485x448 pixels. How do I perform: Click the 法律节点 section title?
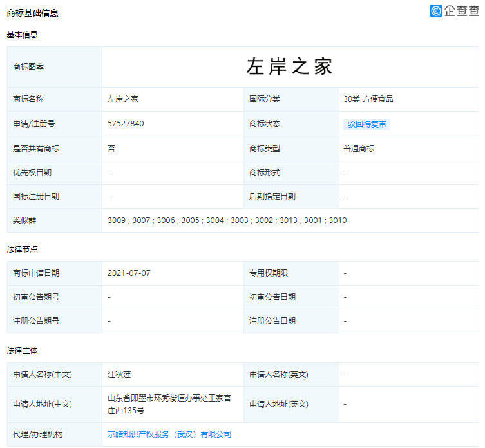[22, 249]
